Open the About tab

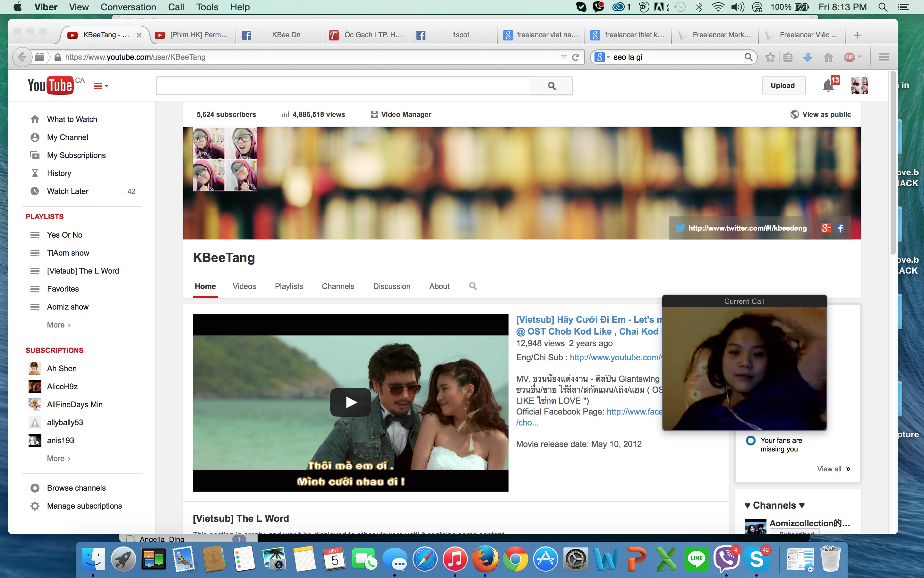(x=439, y=286)
